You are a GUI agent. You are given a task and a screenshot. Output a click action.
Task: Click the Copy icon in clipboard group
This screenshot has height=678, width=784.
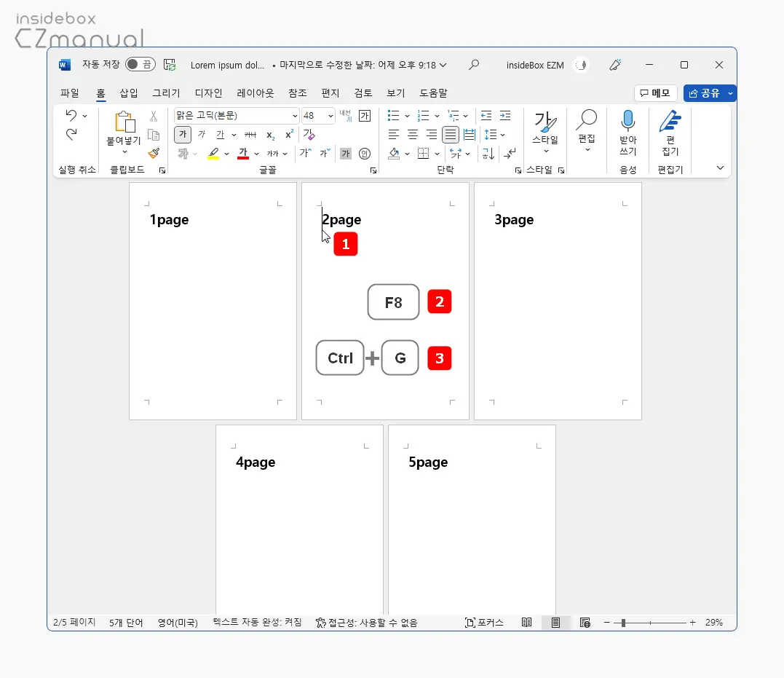coord(154,135)
